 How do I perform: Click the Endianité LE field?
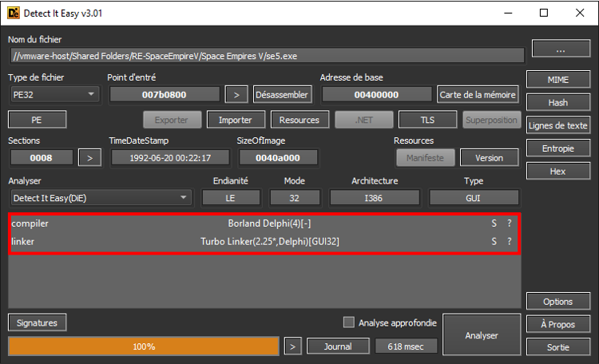coord(231,198)
